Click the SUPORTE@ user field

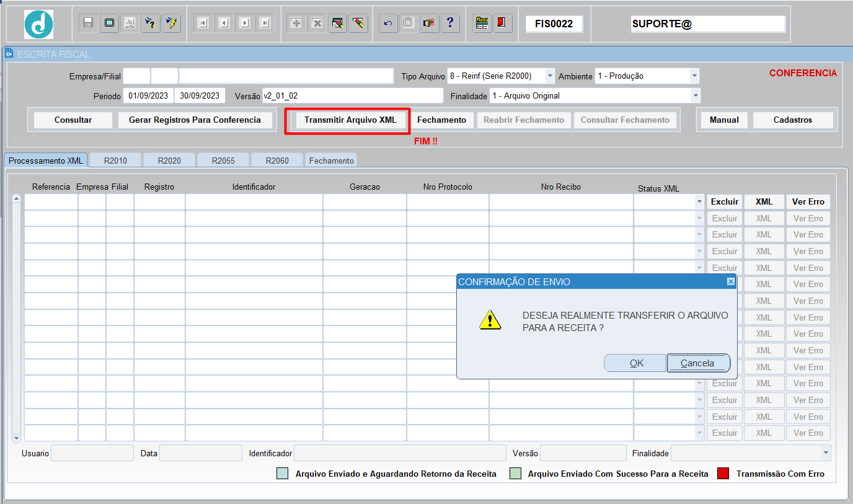tap(708, 24)
